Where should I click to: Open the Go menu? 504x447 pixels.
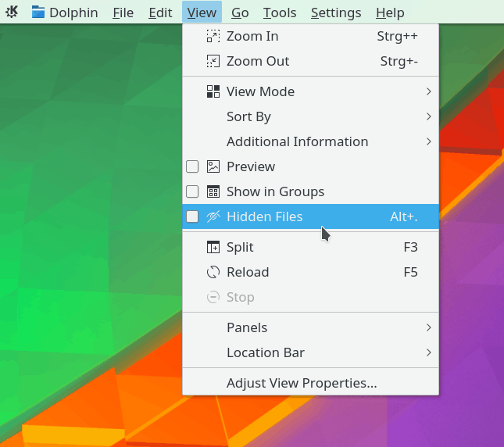[240, 13]
